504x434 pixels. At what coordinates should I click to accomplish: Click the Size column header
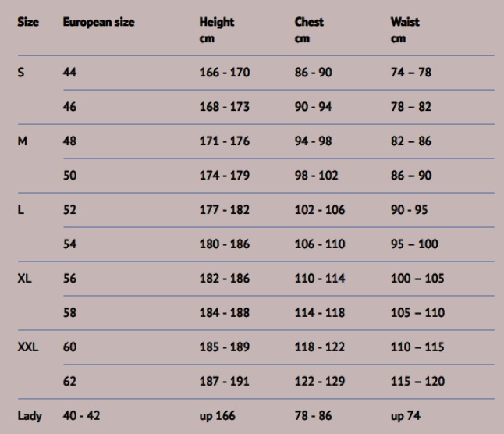coord(28,22)
